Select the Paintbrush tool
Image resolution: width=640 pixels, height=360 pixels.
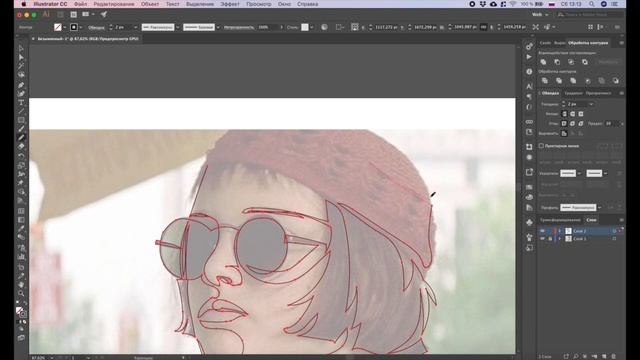coord(21,129)
